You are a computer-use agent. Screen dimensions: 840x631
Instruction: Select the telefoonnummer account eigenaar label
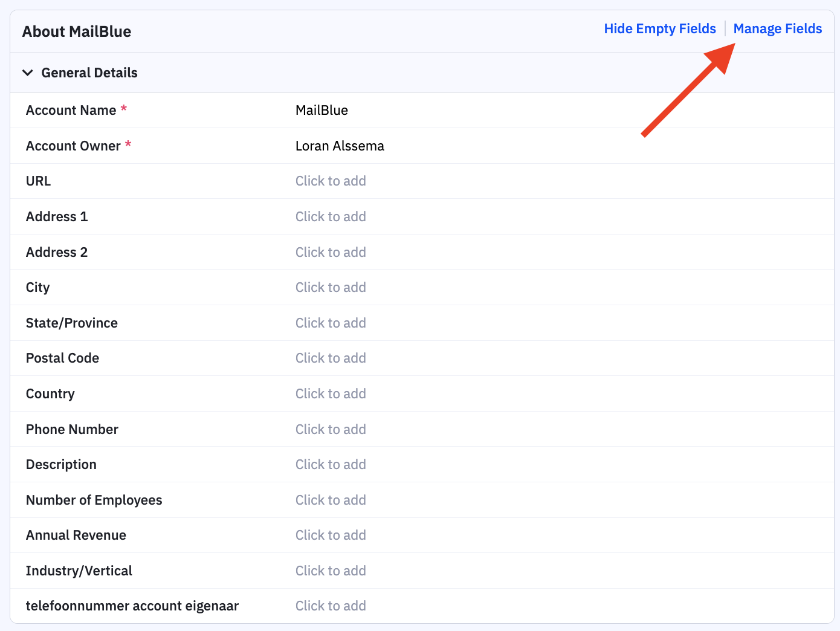(x=132, y=606)
